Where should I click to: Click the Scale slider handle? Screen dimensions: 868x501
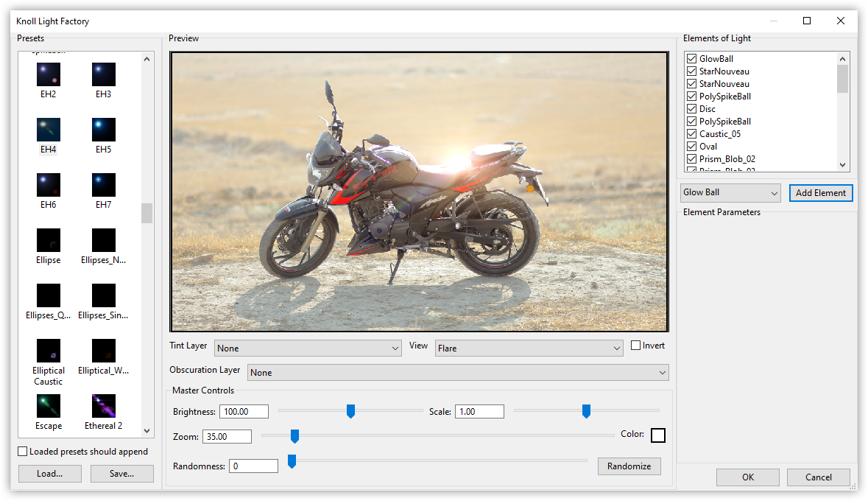tap(586, 411)
